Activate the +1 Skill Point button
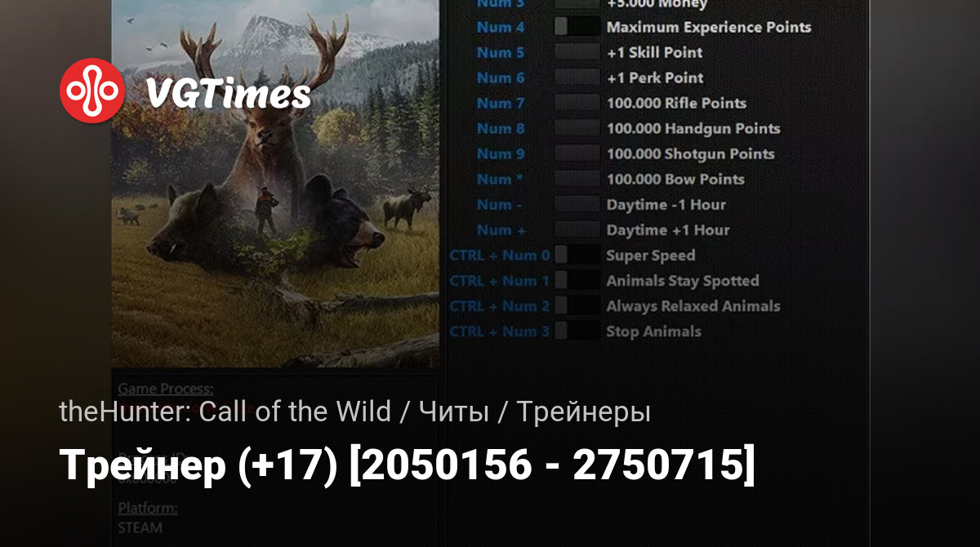Image resolution: width=980 pixels, height=547 pixels. coord(577,52)
